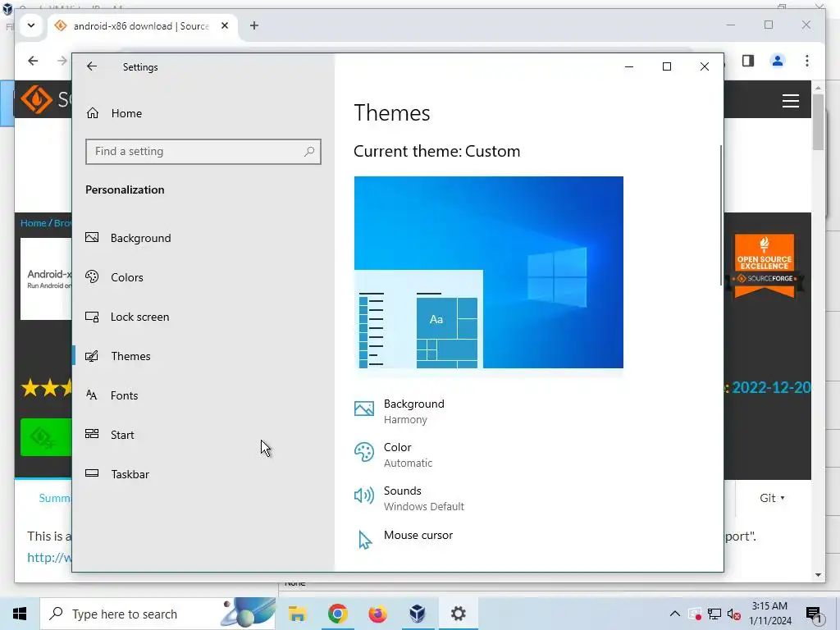This screenshot has width=840, height=630.
Task: Click the Themes brush icon in sidebar
Action: pos(92,356)
